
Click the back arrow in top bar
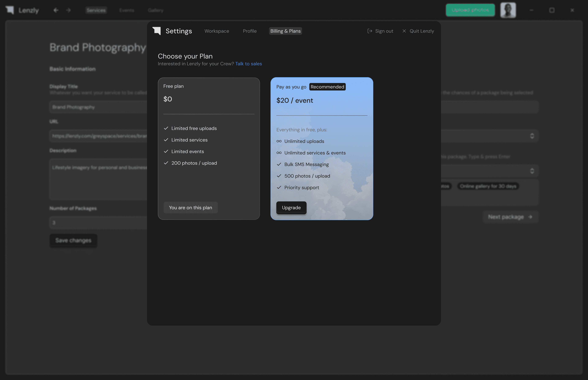tap(56, 10)
